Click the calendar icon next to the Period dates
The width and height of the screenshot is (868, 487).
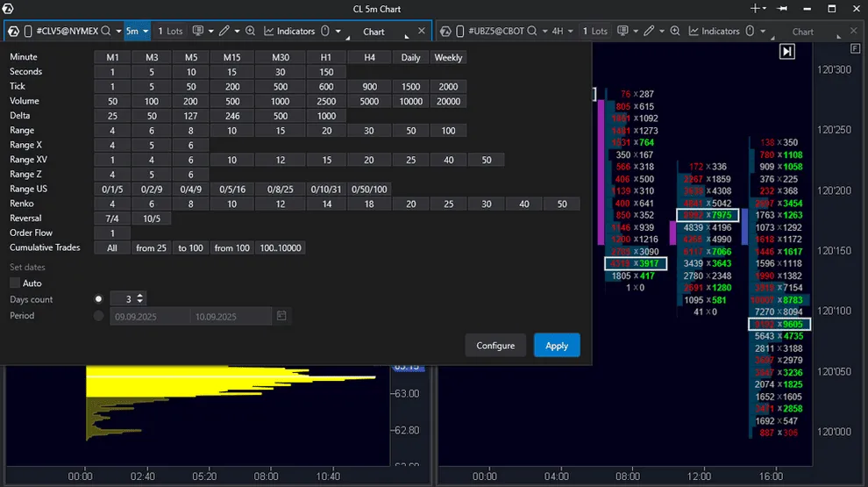pyautogui.click(x=281, y=316)
